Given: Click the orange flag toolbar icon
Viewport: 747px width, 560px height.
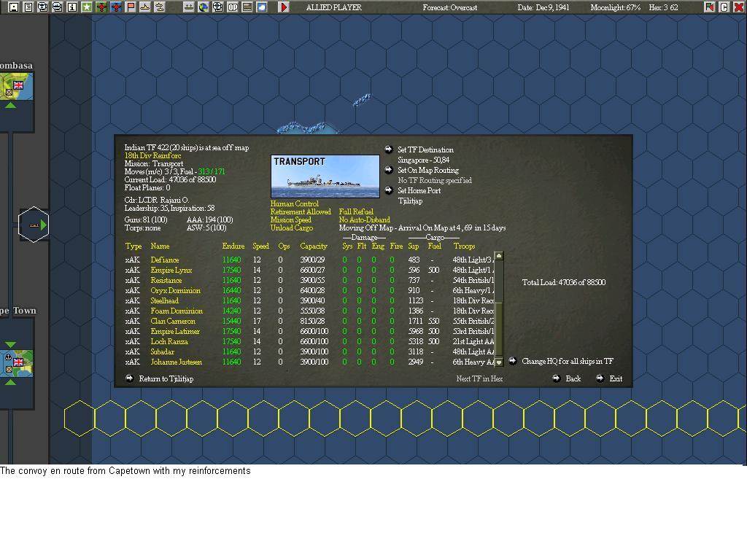Looking at the screenshot, I should click(x=131, y=7).
